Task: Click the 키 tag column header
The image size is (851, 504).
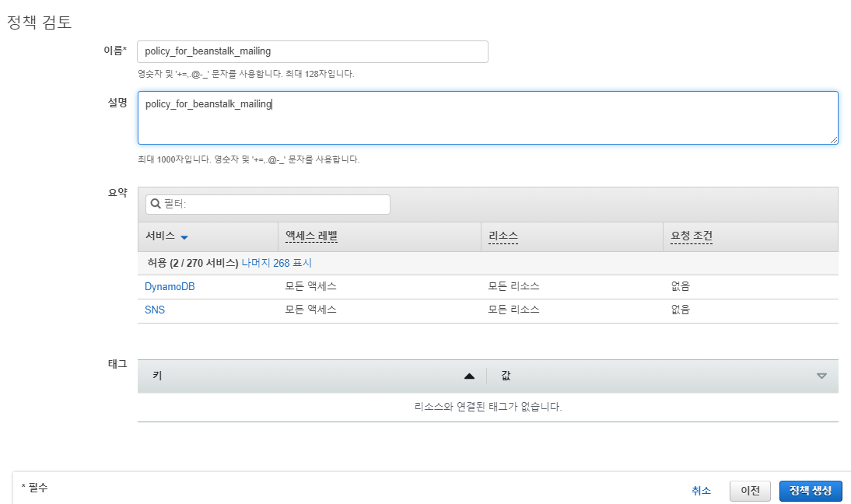Action: [x=157, y=376]
